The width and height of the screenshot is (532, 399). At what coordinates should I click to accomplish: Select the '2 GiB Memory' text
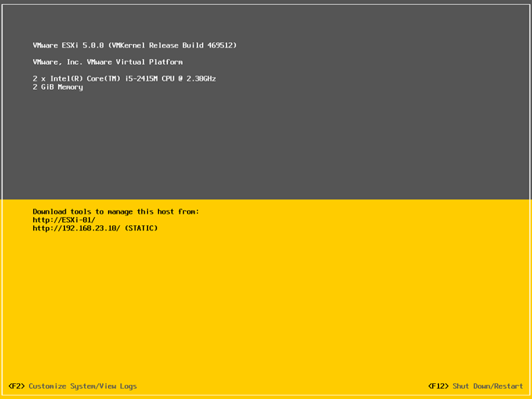[58, 87]
